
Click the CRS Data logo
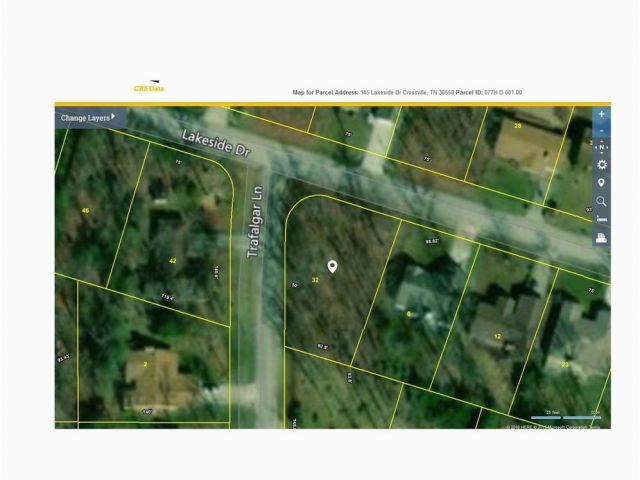tap(149, 88)
